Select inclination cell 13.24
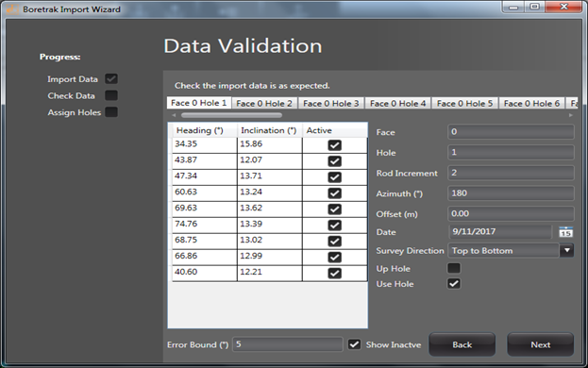 coord(270,193)
